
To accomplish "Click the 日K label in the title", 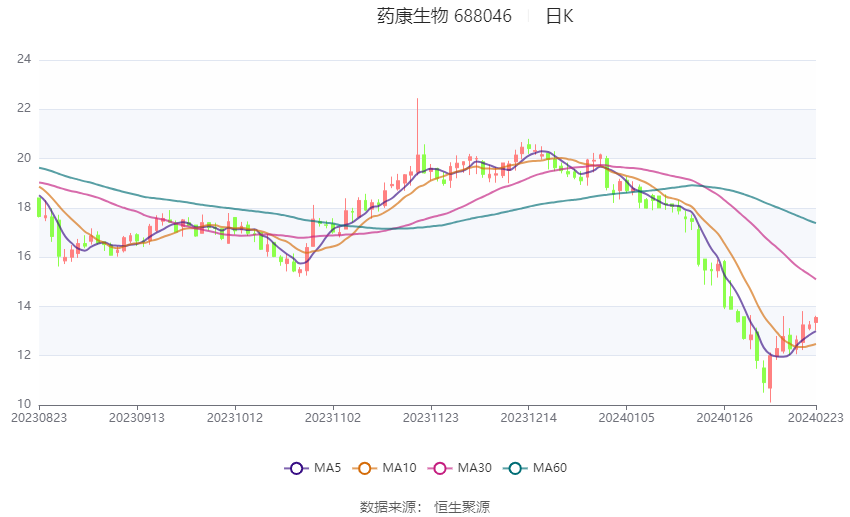I will point(559,16).
